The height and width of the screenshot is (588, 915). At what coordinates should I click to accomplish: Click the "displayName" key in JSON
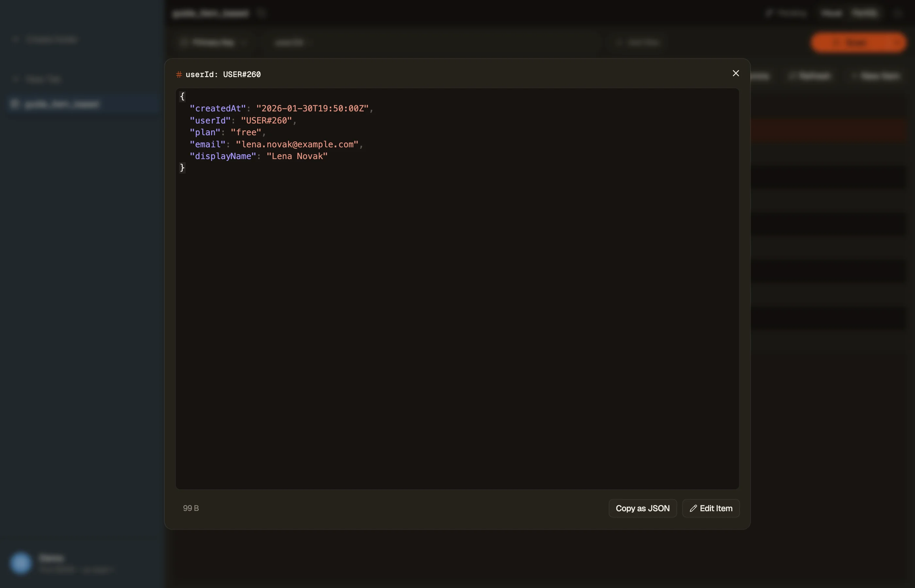223,156
